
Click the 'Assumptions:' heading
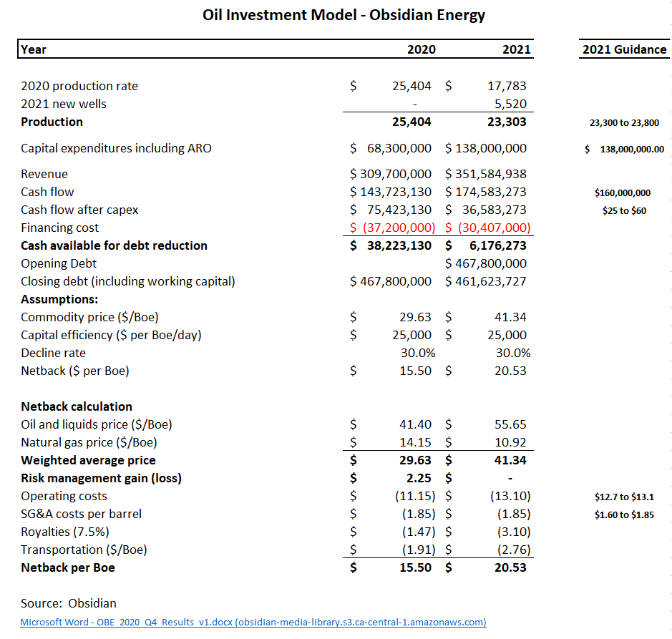pos(59,300)
